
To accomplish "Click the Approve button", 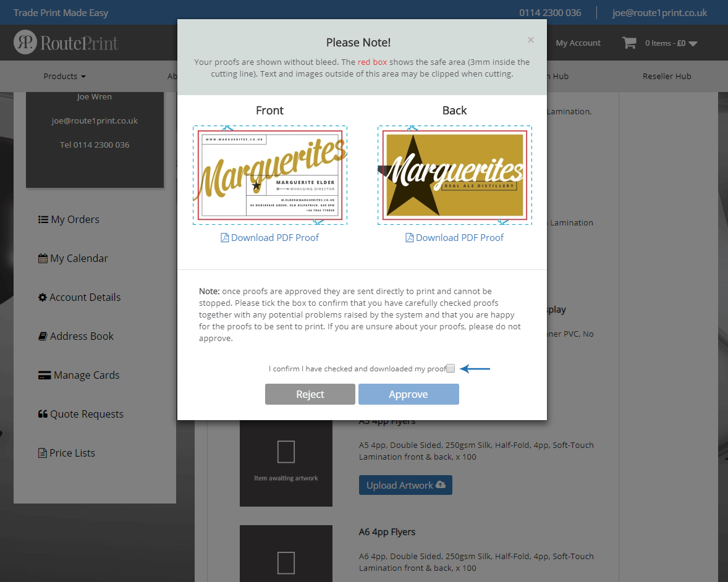I will (x=408, y=394).
